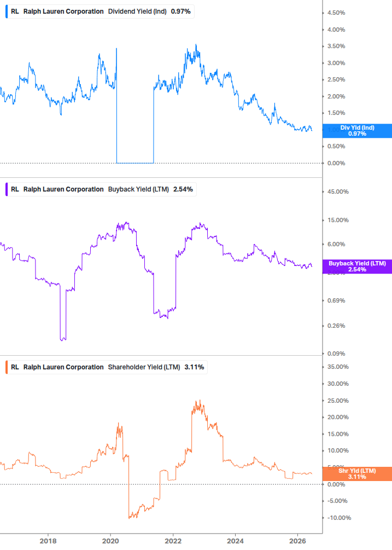The height and width of the screenshot is (550, 392).
Task: Click the 2.54% value in the buyback yield legend
Action: [183, 189]
